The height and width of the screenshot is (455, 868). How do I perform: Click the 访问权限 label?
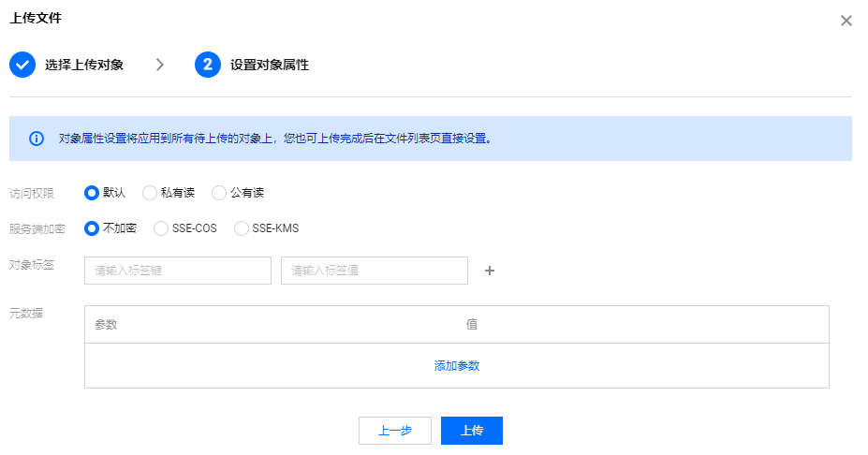click(x=32, y=193)
